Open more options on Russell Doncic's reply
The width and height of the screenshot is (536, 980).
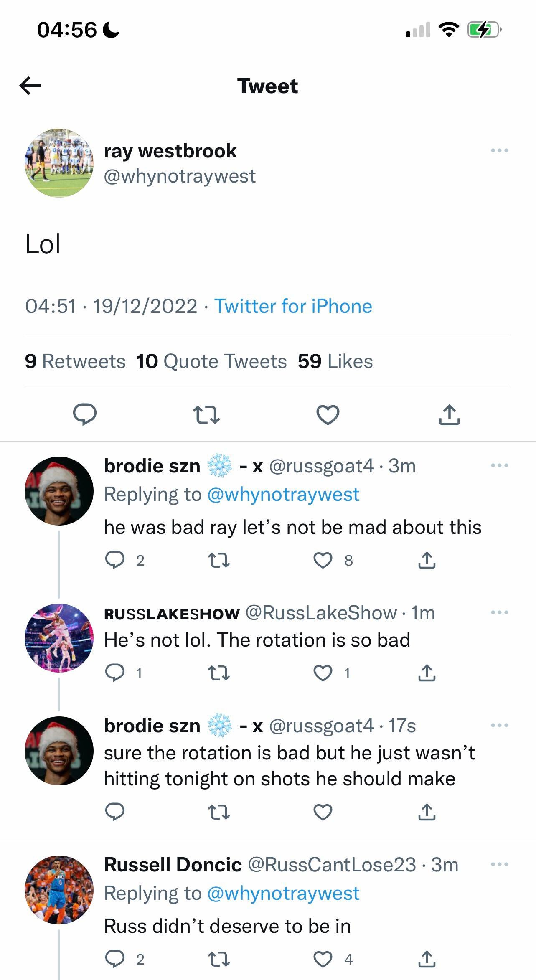500,864
